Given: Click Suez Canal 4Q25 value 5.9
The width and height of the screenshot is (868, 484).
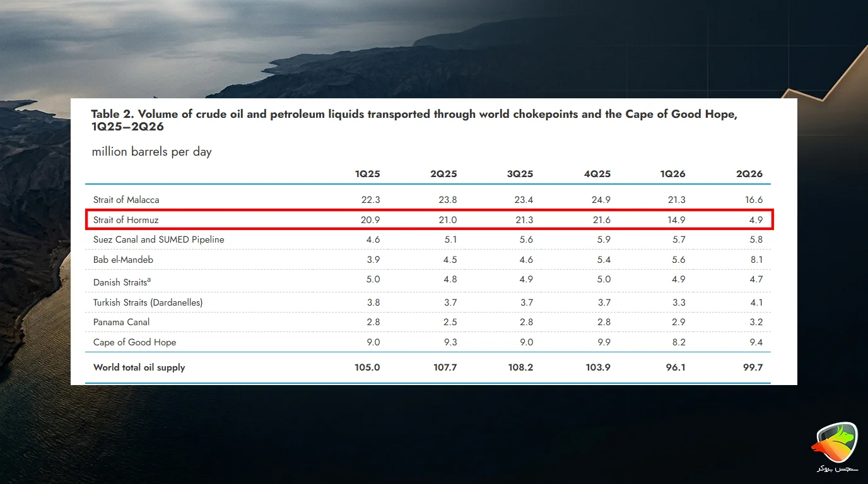Looking at the screenshot, I should point(604,239).
